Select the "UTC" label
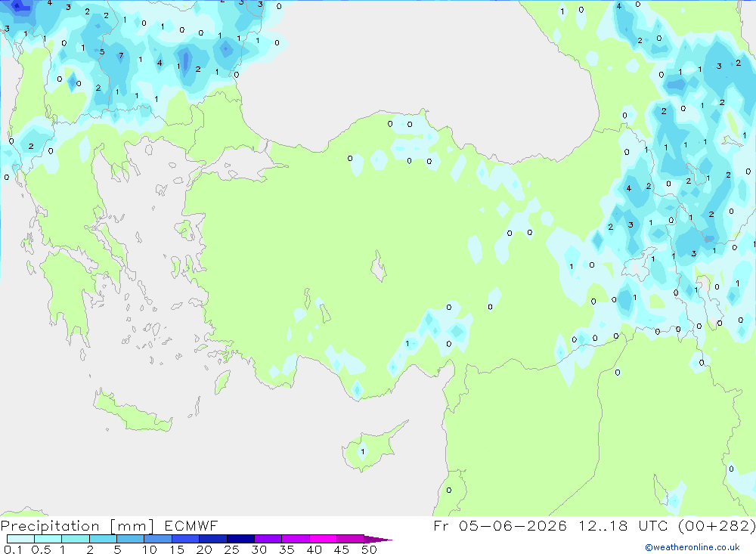 (653, 525)
